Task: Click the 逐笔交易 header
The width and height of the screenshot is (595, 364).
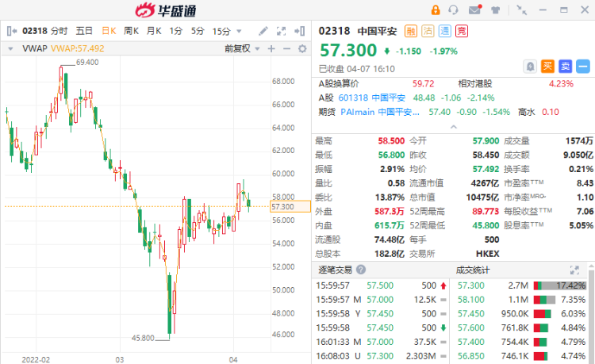Action: [335, 270]
